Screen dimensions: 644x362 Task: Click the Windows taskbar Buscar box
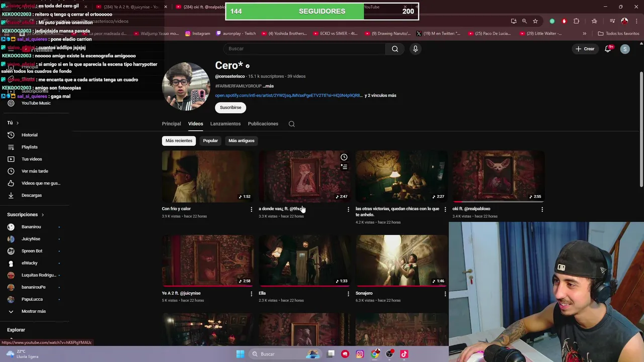pyautogui.click(x=286, y=354)
